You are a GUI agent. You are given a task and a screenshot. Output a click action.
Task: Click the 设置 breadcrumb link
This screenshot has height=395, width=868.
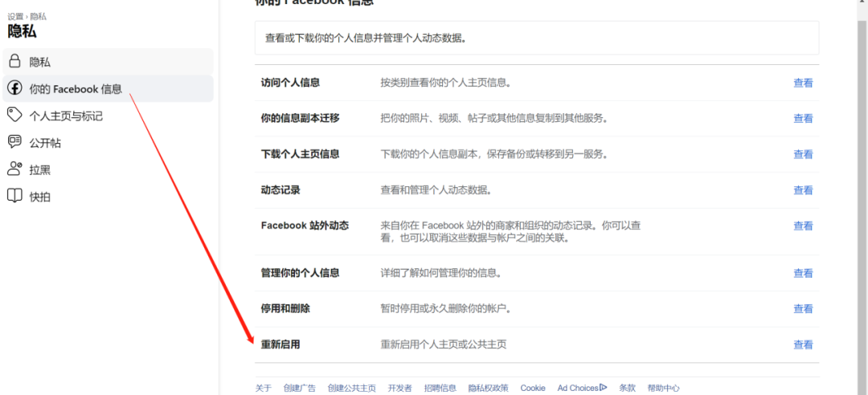click(x=15, y=17)
